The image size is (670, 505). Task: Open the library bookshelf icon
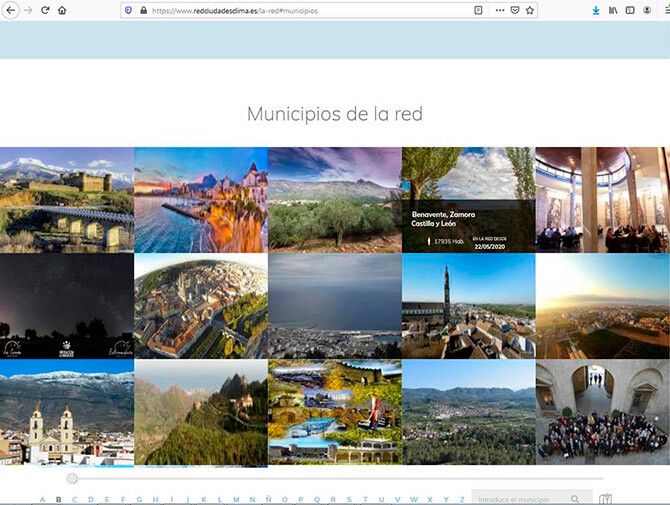coord(613,10)
